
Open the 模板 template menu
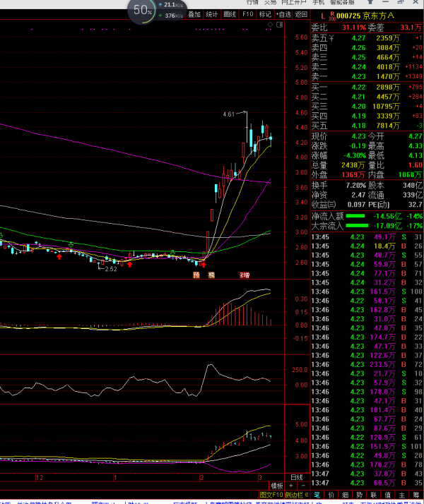(277, 486)
